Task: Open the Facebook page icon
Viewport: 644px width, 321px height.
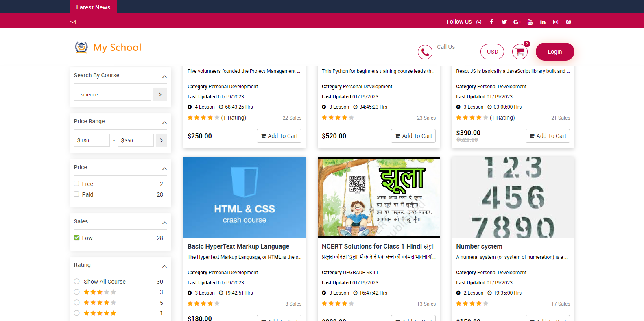Action: pyautogui.click(x=491, y=22)
